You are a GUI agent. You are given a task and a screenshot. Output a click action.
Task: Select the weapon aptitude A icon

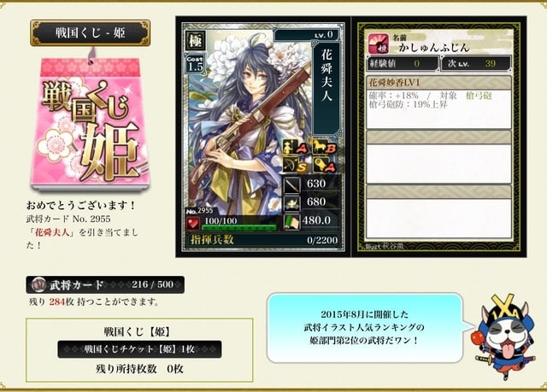click(324, 165)
